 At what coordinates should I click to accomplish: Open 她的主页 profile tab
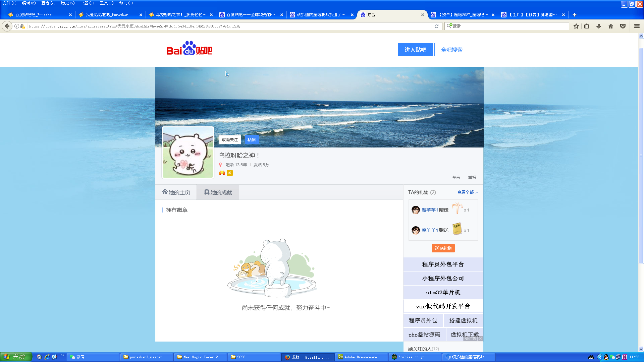tap(176, 192)
